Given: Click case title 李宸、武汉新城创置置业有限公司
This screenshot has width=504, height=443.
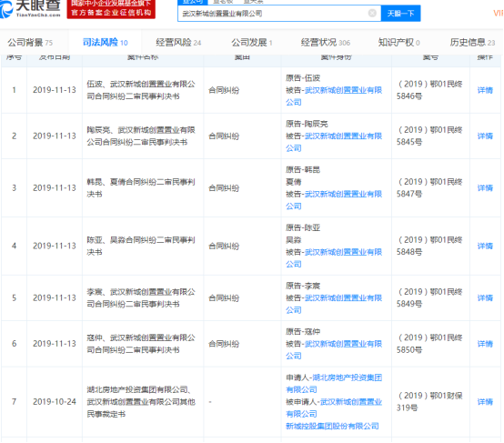Looking at the screenshot, I should [x=141, y=298].
